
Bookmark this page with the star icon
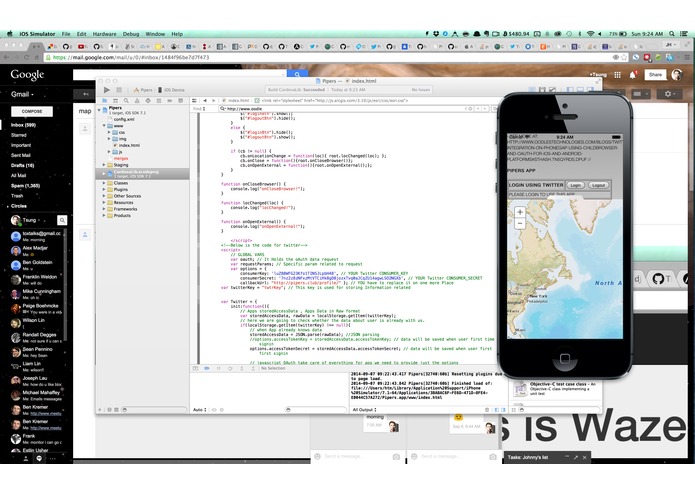pos(624,57)
